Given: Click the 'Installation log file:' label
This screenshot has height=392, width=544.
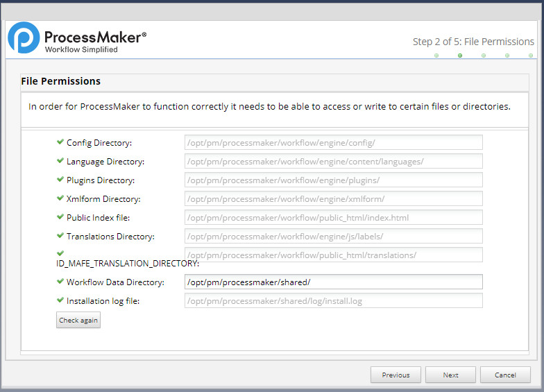Looking at the screenshot, I should pyautogui.click(x=103, y=301).
